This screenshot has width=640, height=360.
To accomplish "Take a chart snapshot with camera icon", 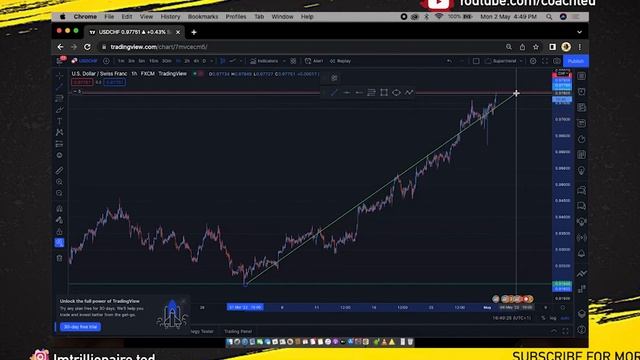I will click(x=557, y=61).
